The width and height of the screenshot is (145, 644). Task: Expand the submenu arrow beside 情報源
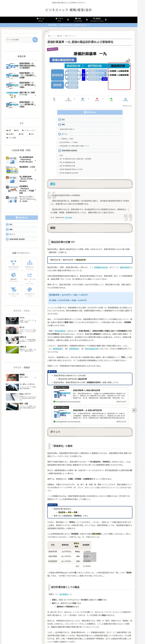[106, 20]
